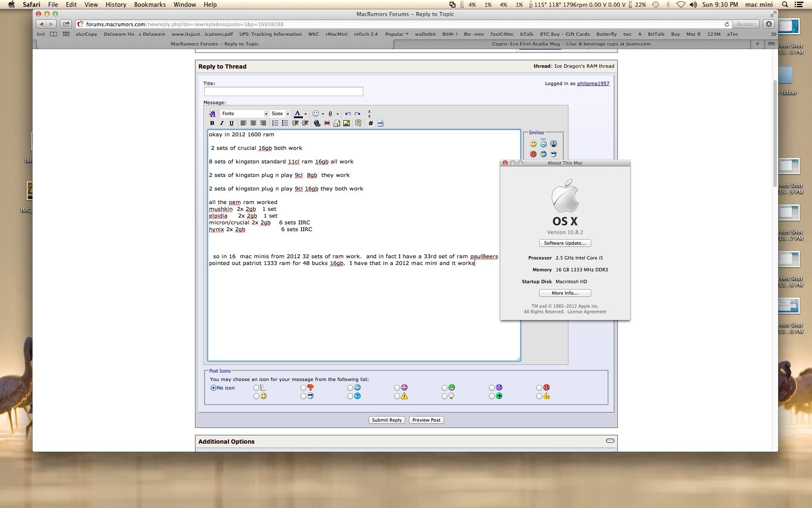Click the italic formatting icon
This screenshot has width=812, height=508.
pos(222,123)
